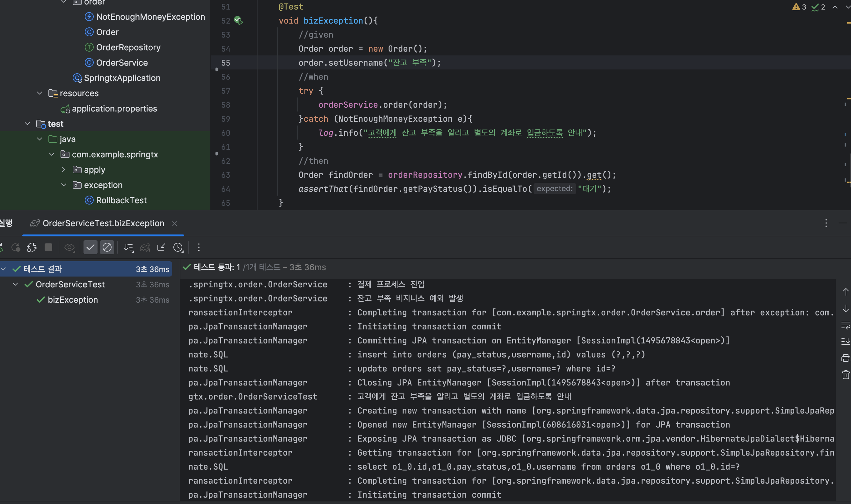Expand the apply package folder
The image size is (851, 504).
63,169
